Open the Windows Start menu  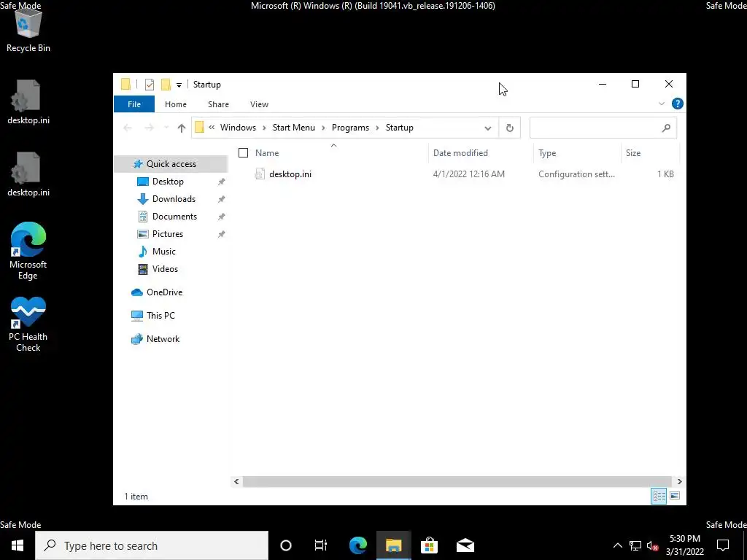coord(18,545)
